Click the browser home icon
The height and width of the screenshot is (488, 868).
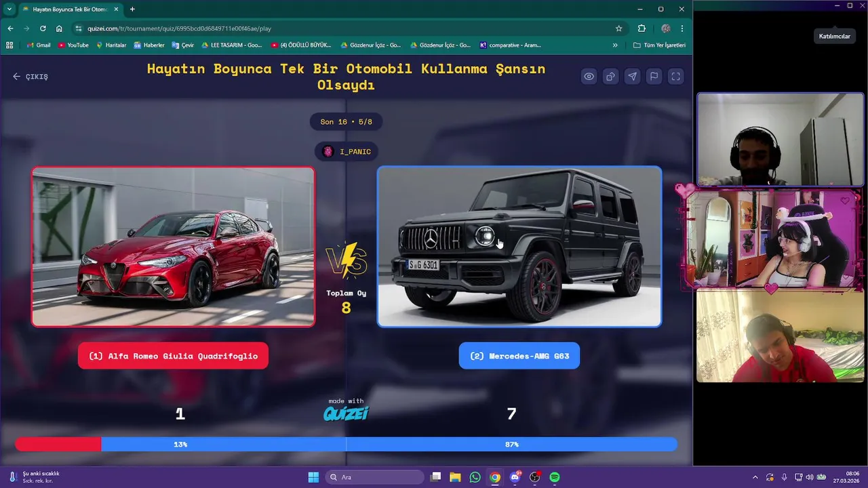coord(59,28)
